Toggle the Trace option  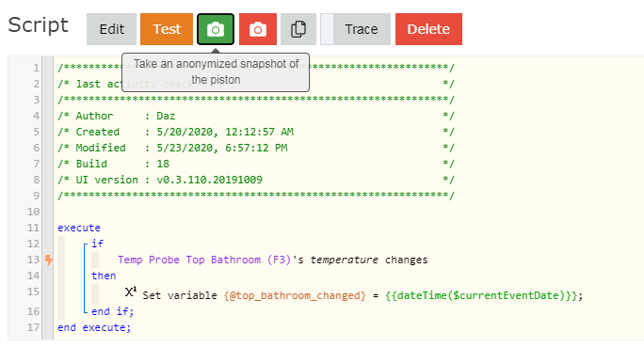click(355, 29)
